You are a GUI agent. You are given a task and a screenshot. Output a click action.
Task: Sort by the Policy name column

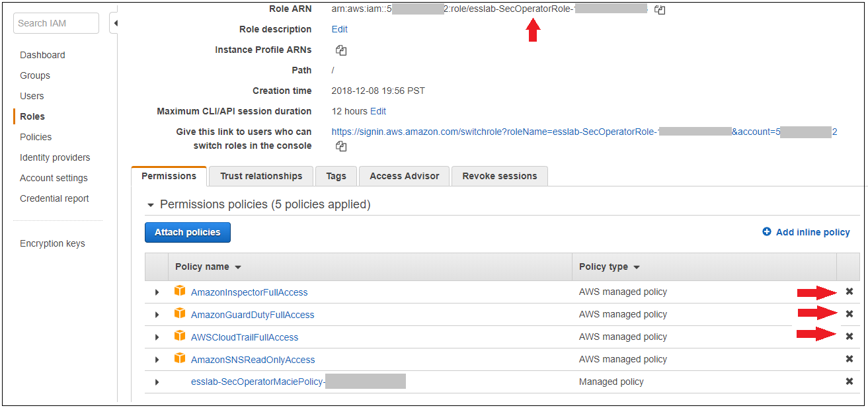pyautogui.click(x=208, y=267)
